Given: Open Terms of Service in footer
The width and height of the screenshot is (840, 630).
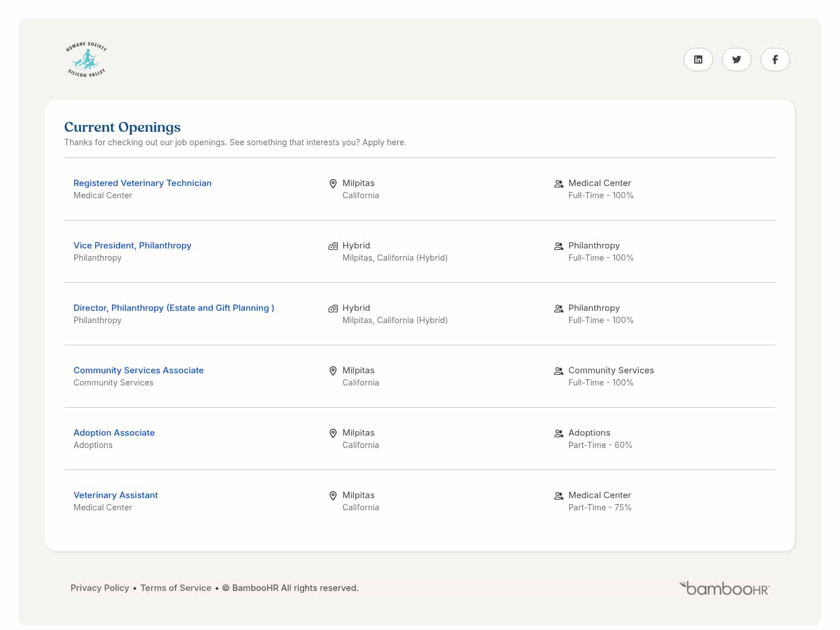Looking at the screenshot, I should point(176,588).
